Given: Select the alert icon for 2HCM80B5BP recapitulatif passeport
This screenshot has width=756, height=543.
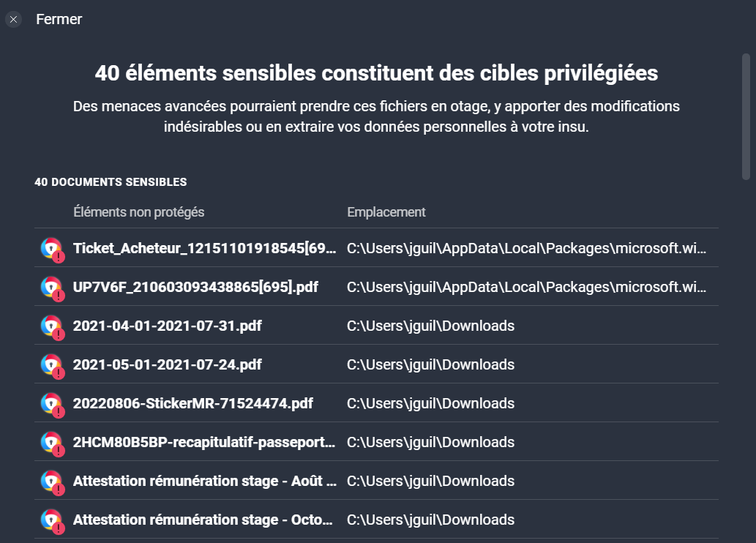Looking at the screenshot, I should pos(50,442).
